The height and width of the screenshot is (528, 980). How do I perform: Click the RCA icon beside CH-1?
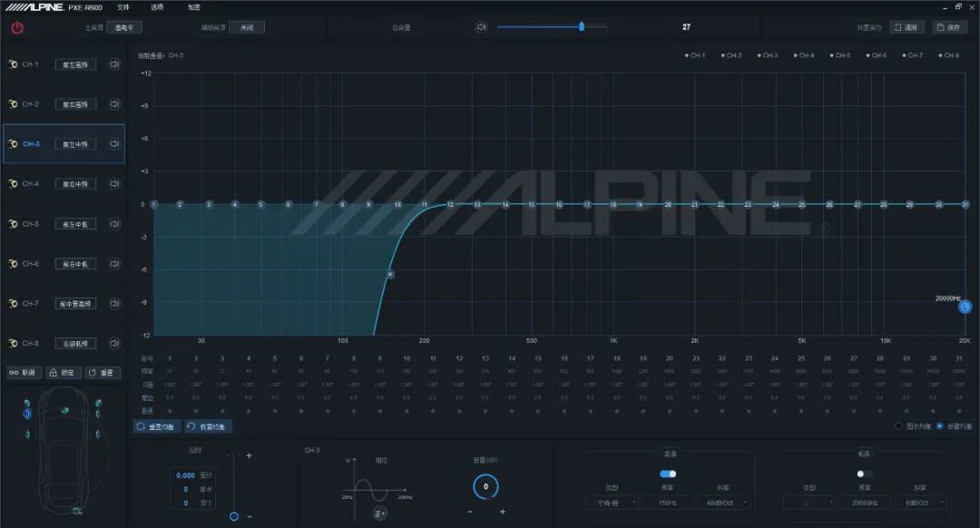click(13, 64)
